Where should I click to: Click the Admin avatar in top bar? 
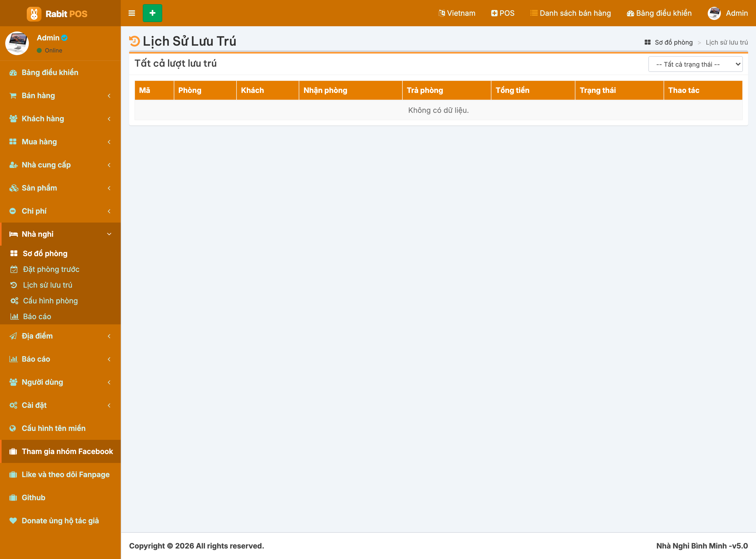pos(714,13)
